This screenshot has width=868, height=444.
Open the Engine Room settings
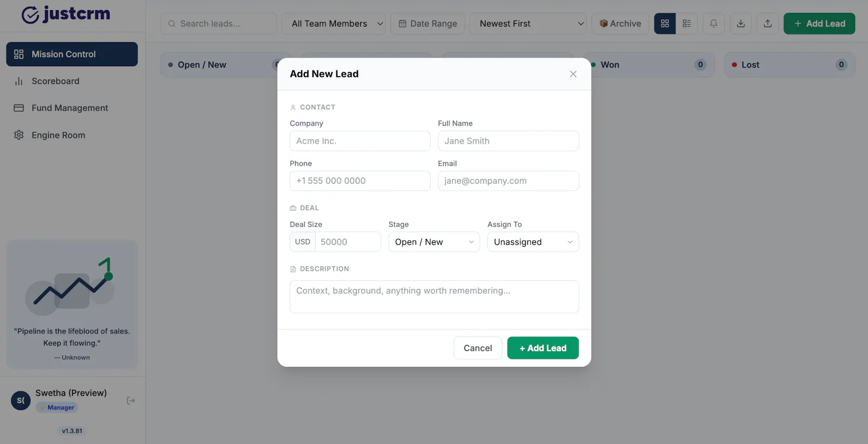72,135
